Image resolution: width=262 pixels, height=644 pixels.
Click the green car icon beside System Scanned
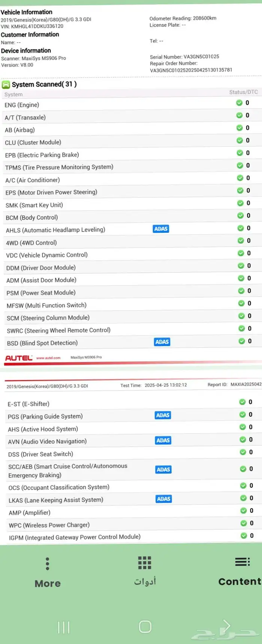click(6, 85)
